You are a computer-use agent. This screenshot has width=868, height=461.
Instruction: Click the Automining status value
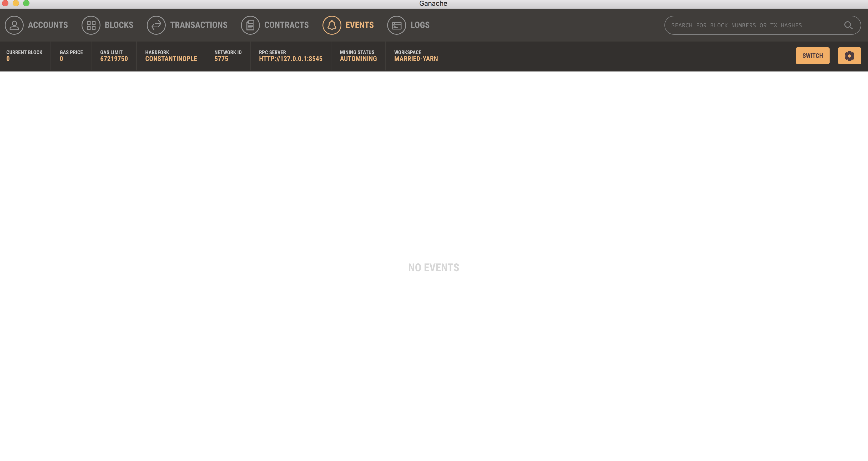pos(358,59)
